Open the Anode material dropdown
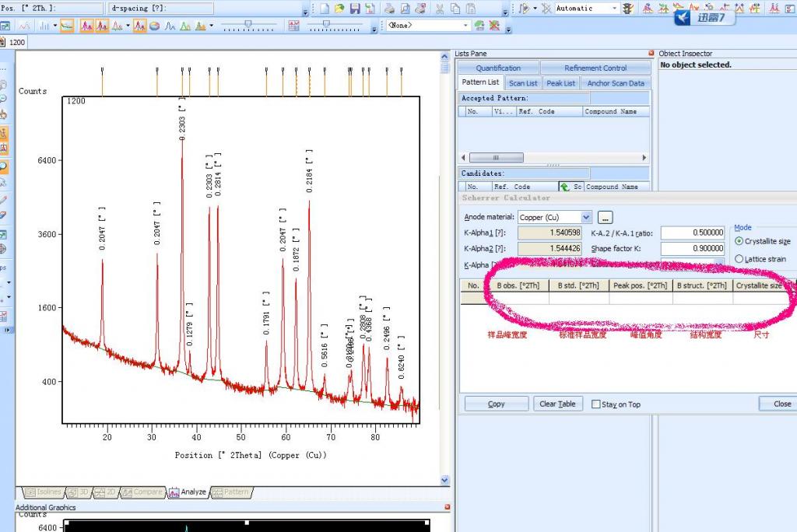Viewport: 797px width, 532px height. 586,218
